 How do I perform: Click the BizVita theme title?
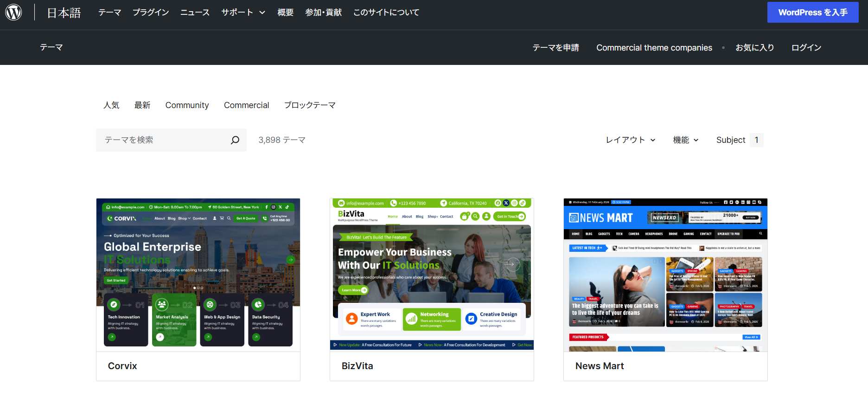tap(357, 366)
